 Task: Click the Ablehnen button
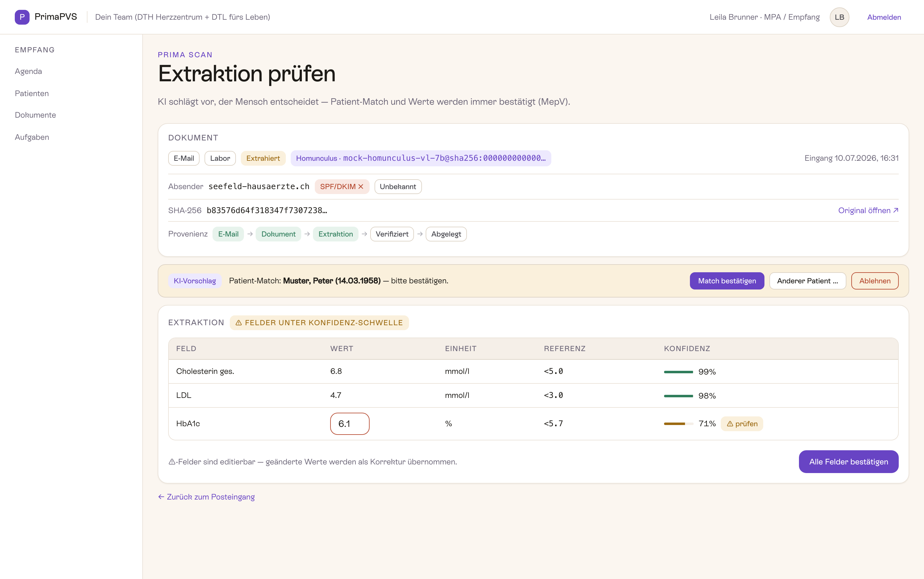click(x=875, y=281)
